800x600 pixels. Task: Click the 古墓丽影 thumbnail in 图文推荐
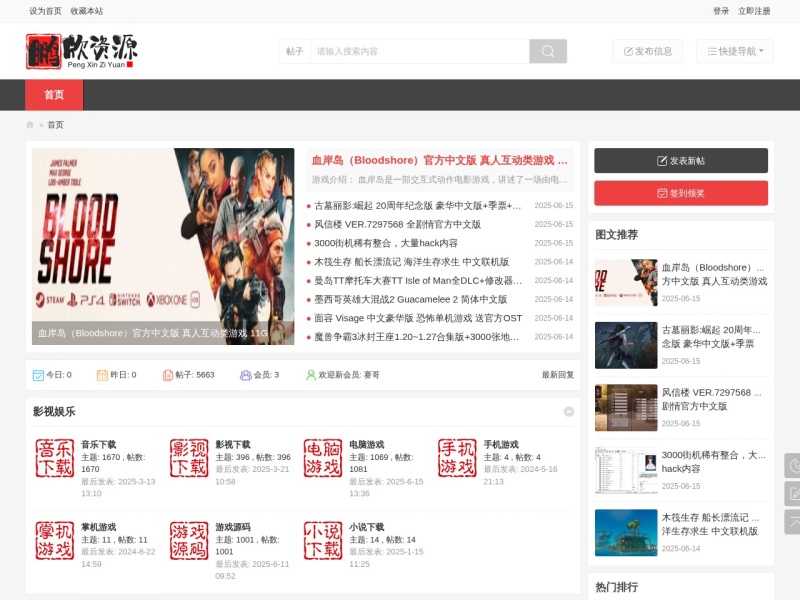[x=626, y=345]
